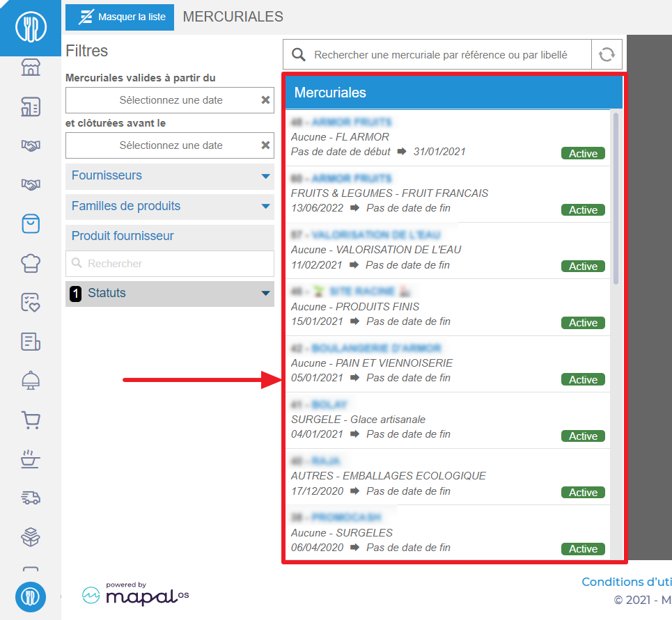Open the store icon in sidebar
This screenshot has height=620, width=672.
pyautogui.click(x=31, y=67)
